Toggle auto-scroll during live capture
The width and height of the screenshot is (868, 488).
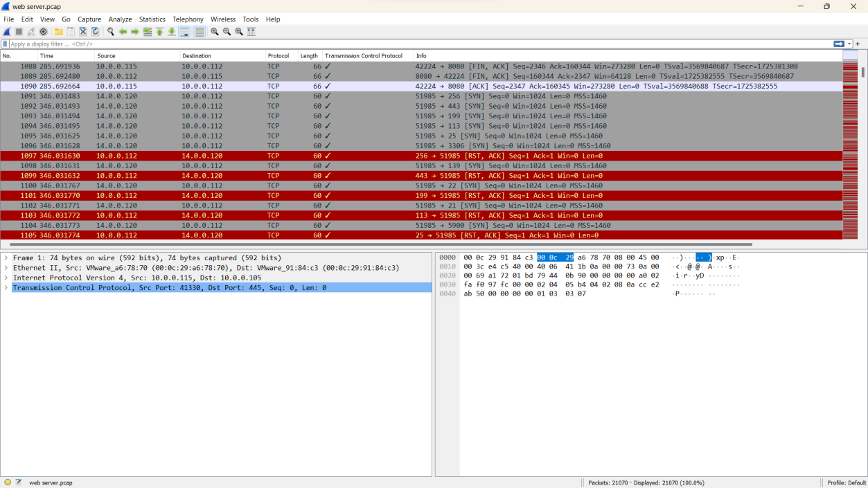[x=184, y=32]
